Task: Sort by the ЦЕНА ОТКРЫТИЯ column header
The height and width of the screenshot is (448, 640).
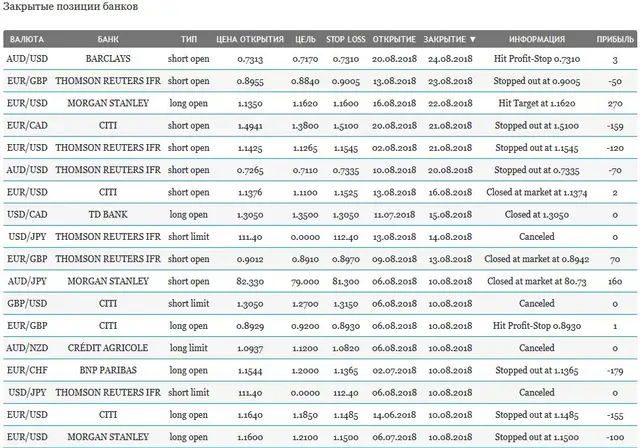Action: tap(250, 40)
